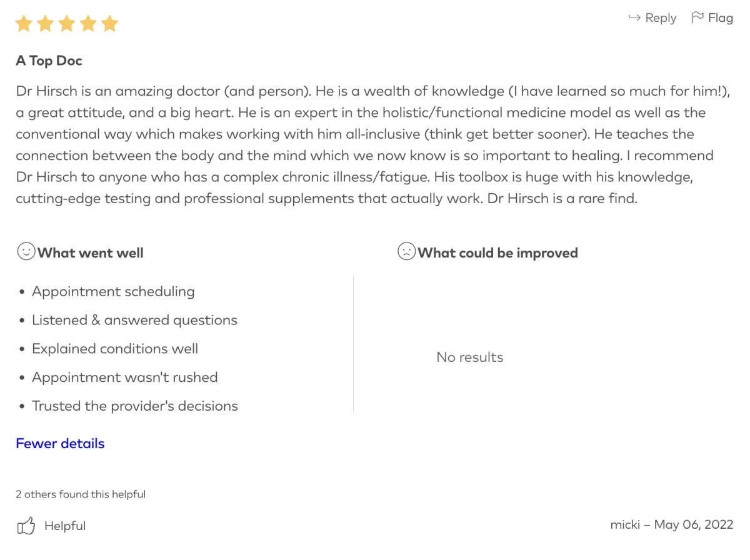750x560 pixels.
Task: Click '2 others found this helpful' text
Action: [81, 494]
